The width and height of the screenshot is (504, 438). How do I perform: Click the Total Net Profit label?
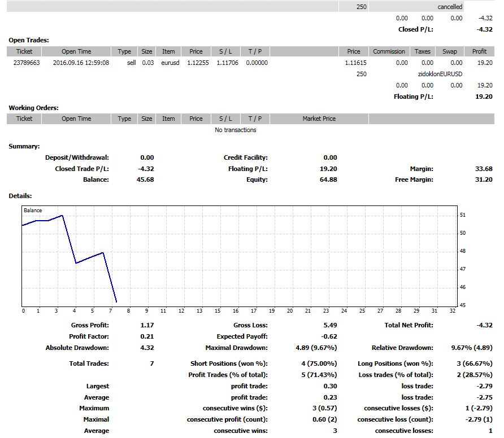tap(409, 325)
